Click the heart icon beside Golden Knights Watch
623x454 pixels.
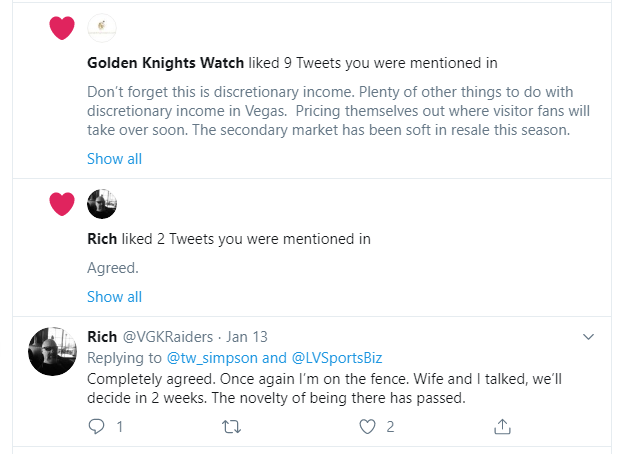tap(62, 28)
